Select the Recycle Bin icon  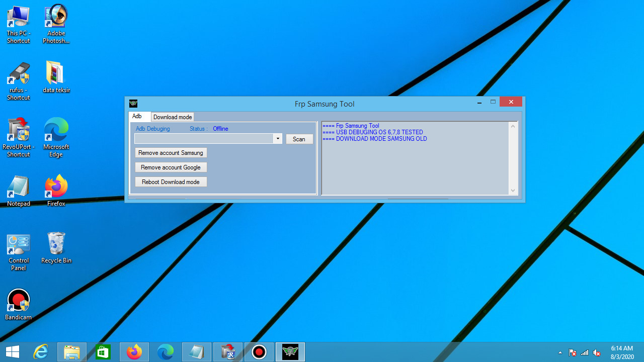tap(56, 248)
